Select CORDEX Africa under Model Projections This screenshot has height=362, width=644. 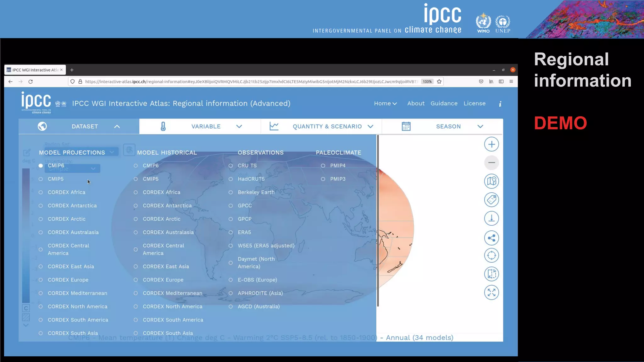62,192
